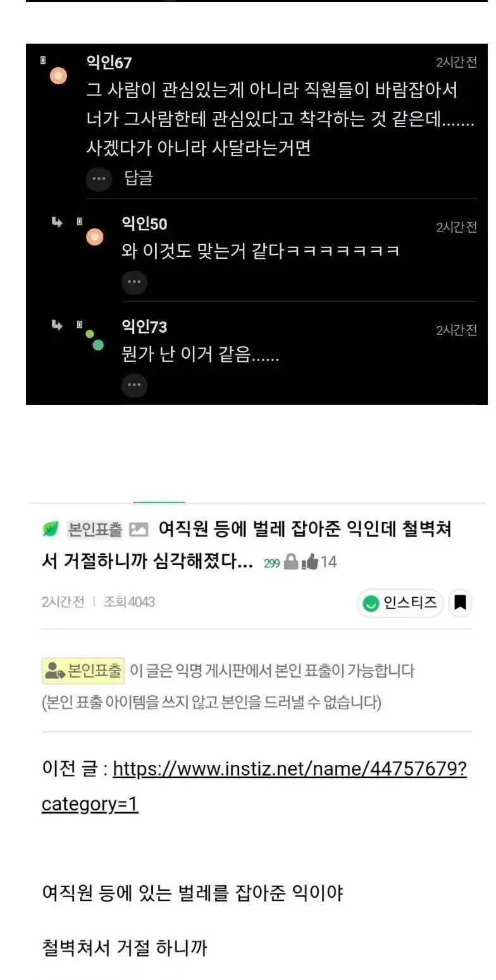This screenshot has height=980, width=496.
Task: Tap the thumbs-up icon next to 14
Action: [310, 561]
